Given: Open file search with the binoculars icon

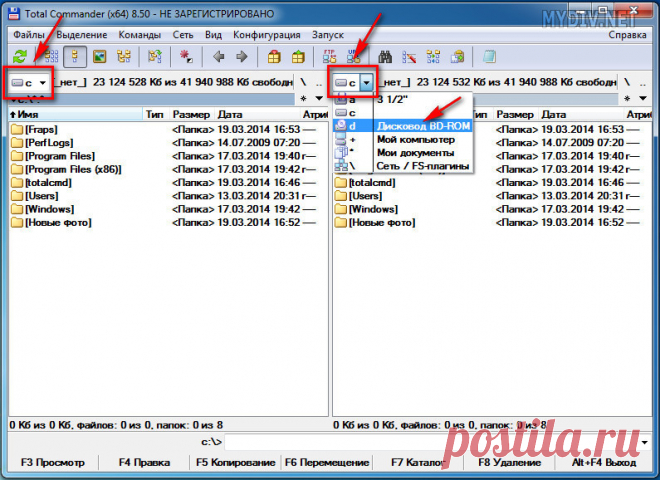Looking at the screenshot, I should pos(385,56).
